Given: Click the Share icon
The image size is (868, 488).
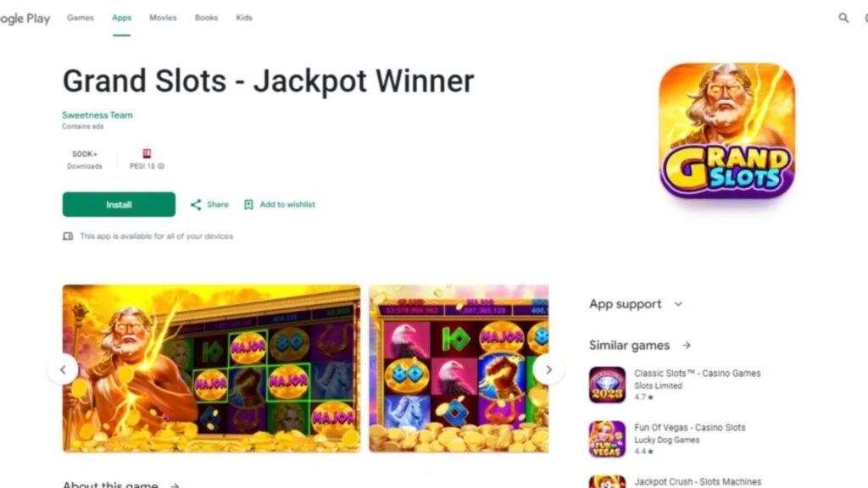Looking at the screenshot, I should (x=196, y=205).
